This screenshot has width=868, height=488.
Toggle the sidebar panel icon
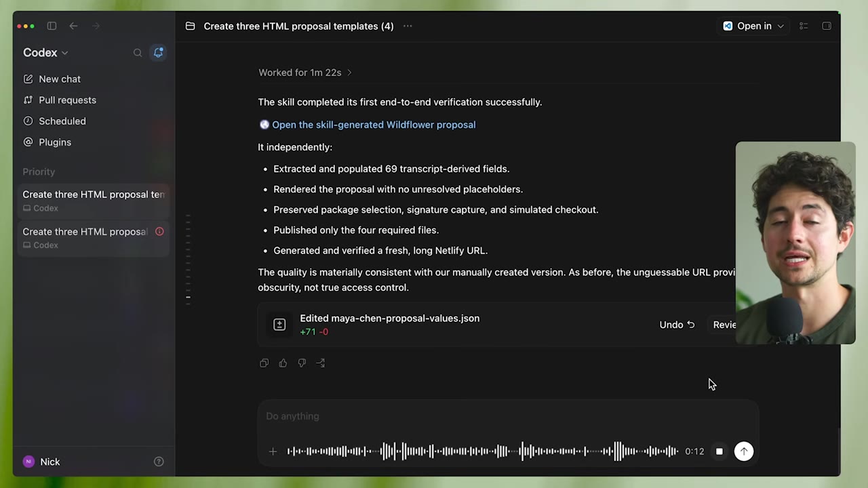click(52, 26)
